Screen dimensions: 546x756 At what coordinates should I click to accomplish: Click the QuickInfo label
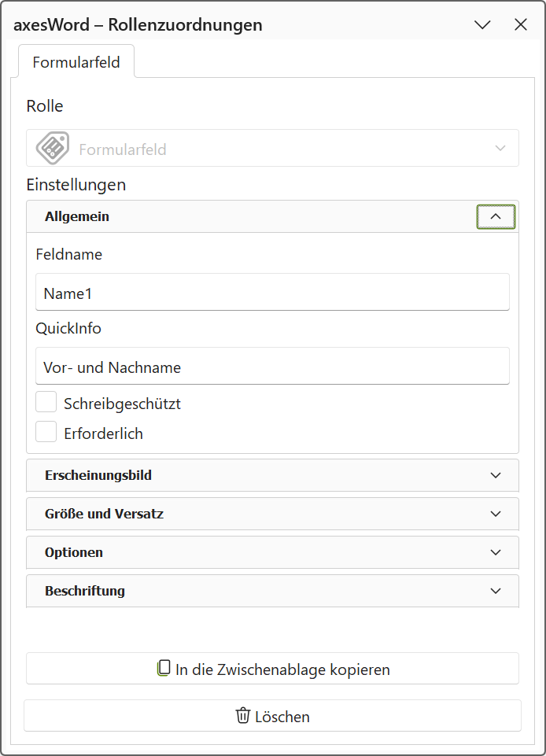pos(68,328)
